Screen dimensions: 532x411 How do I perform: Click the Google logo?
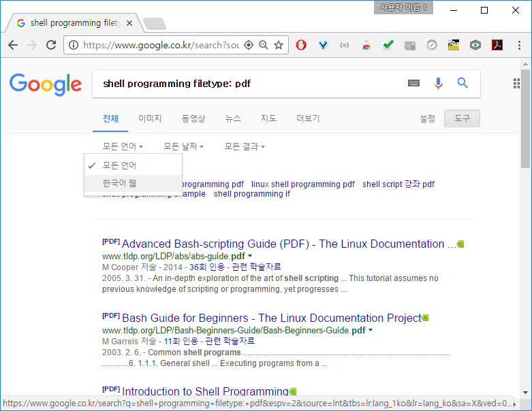click(x=46, y=84)
